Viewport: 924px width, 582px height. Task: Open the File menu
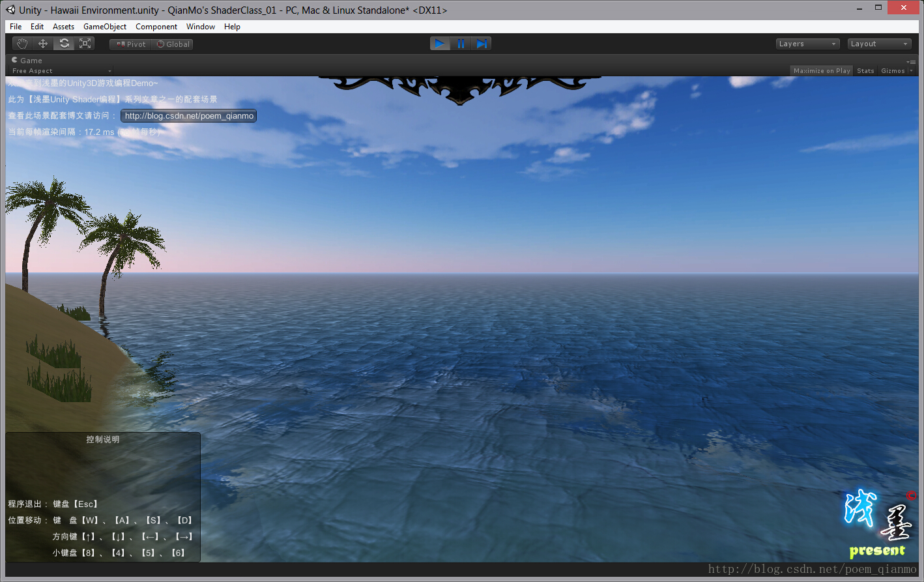coord(16,27)
